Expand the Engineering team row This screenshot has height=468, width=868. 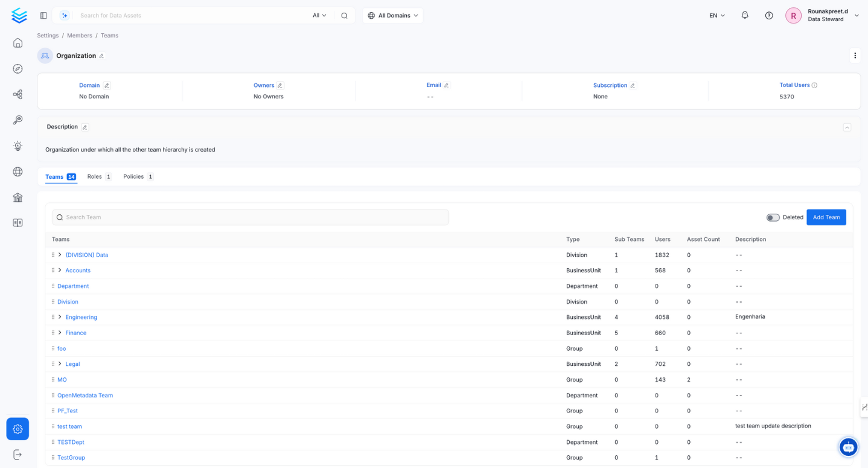pyautogui.click(x=60, y=317)
